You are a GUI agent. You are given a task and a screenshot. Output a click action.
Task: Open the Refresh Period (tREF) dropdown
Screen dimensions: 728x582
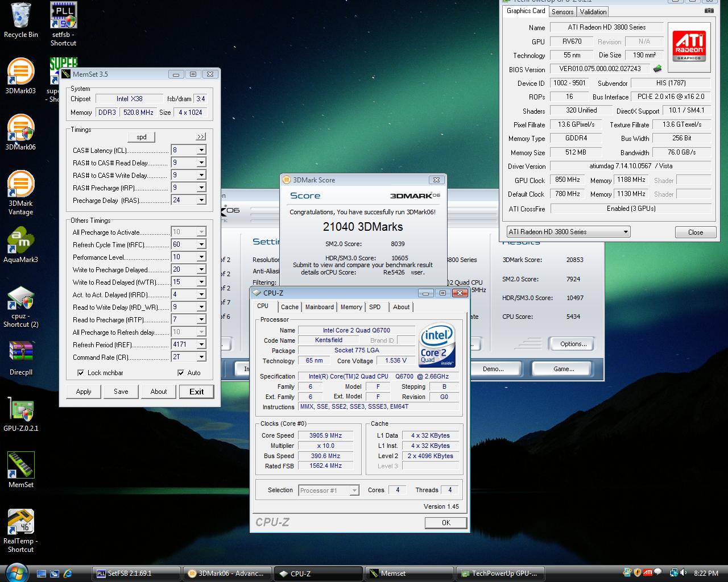coord(201,344)
